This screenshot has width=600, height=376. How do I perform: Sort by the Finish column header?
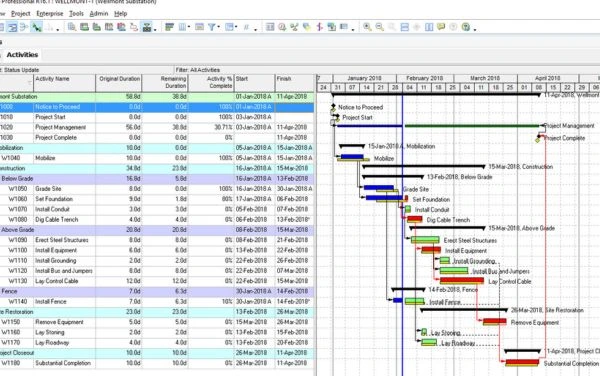point(295,83)
